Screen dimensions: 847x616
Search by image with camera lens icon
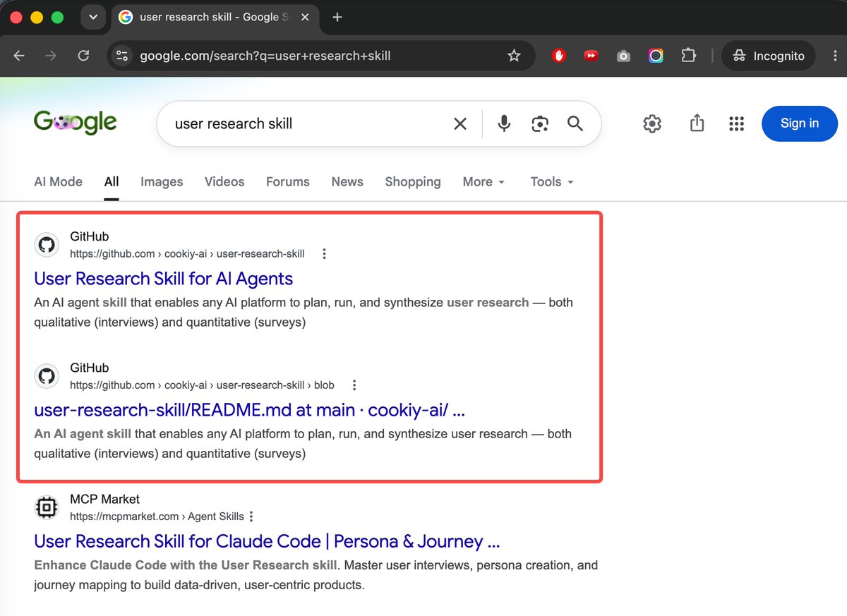click(540, 123)
